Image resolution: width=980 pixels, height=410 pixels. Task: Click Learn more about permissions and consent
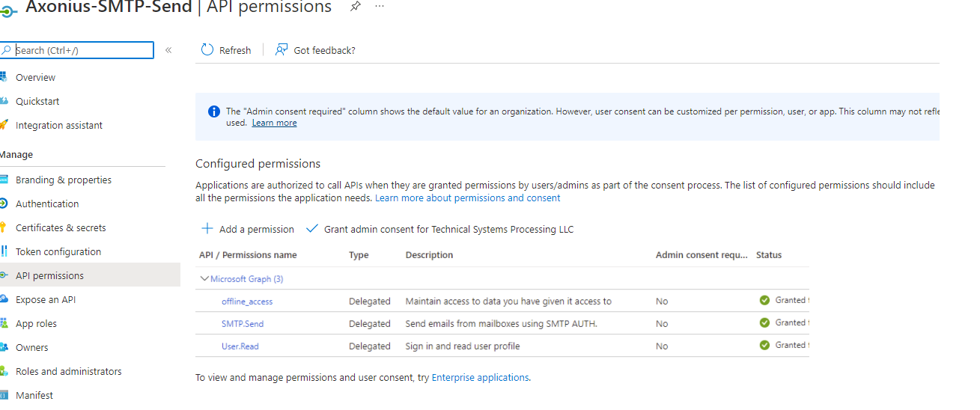467,198
